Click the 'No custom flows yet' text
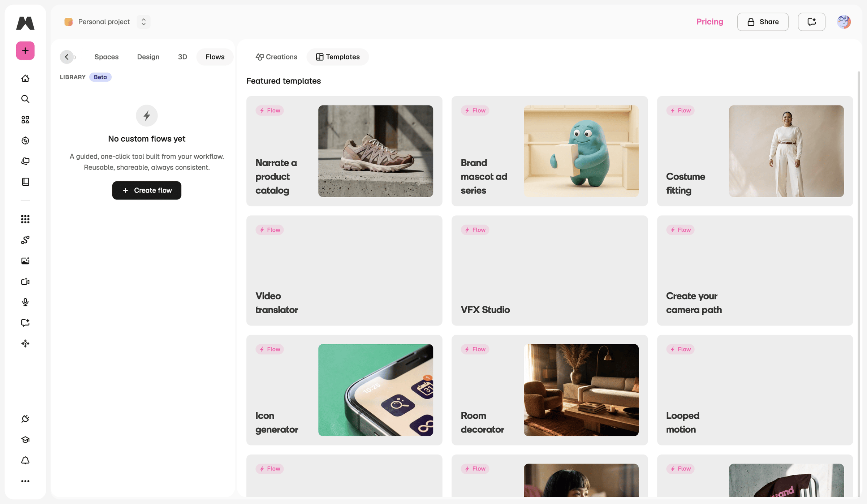867x504 pixels. pos(147,139)
